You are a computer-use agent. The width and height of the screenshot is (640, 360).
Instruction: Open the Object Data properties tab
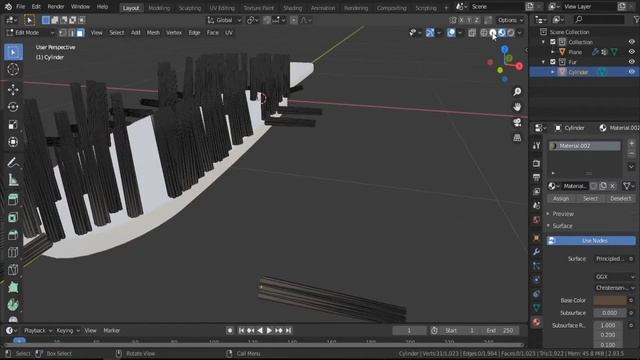(x=536, y=307)
